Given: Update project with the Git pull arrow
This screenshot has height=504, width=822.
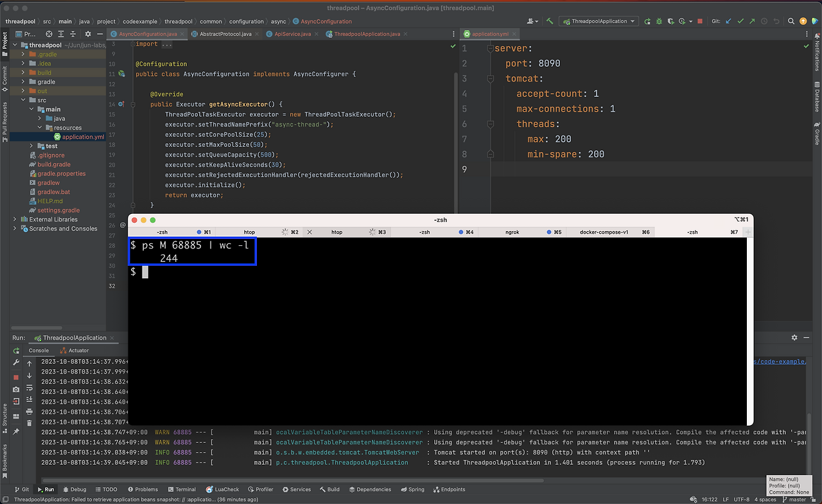Looking at the screenshot, I should [x=728, y=21].
